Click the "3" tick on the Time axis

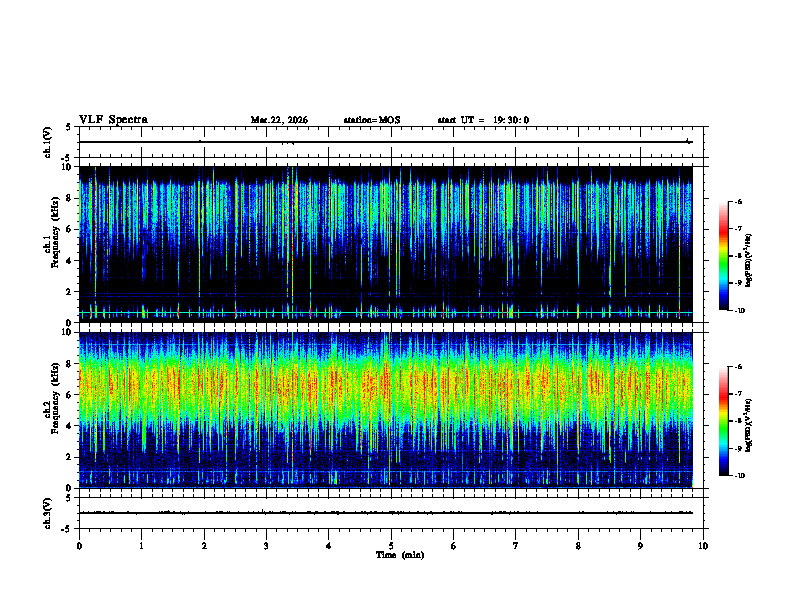[267, 546]
